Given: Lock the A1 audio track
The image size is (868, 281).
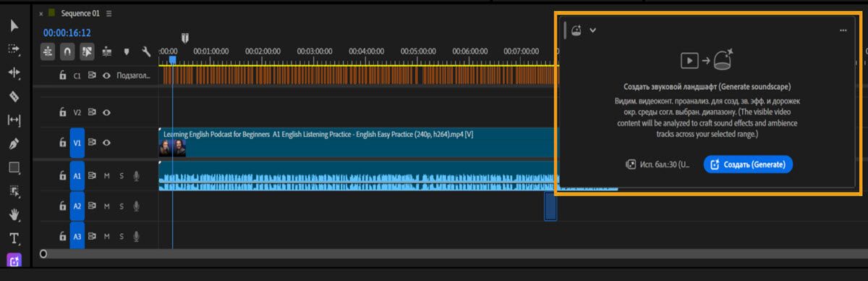Looking at the screenshot, I should (x=63, y=176).
